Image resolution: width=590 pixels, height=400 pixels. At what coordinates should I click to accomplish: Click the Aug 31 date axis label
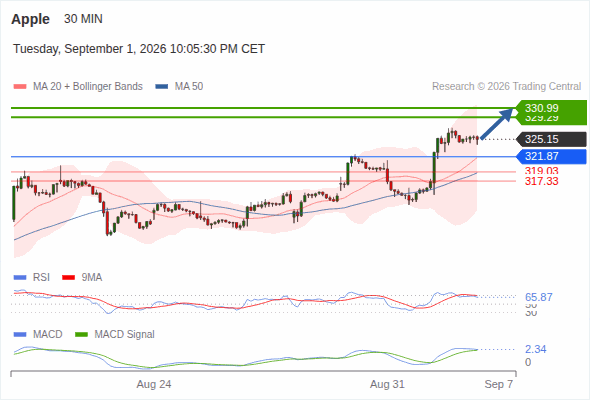pyautogui.click(x=387, y=384)
